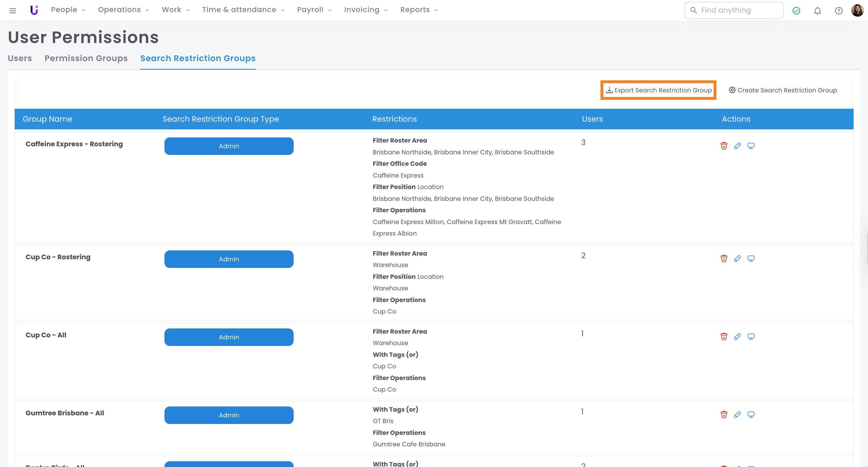Open the notifications bell
This screenshot has width=868, height=467.
817,10
